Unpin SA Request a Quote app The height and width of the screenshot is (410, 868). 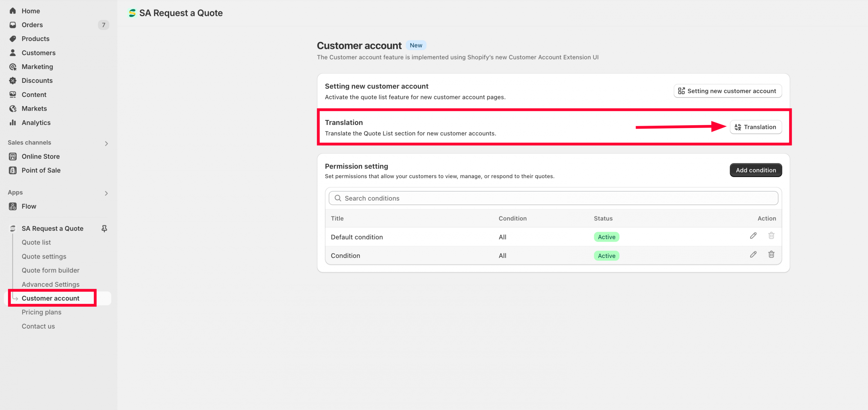pyautogui.click(x=104, y=228)
